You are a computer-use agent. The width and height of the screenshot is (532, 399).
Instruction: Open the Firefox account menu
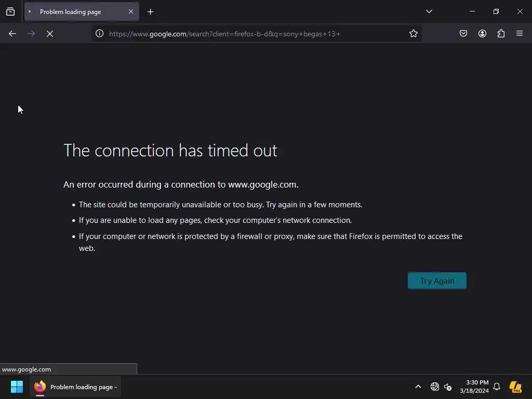point(482,33)
